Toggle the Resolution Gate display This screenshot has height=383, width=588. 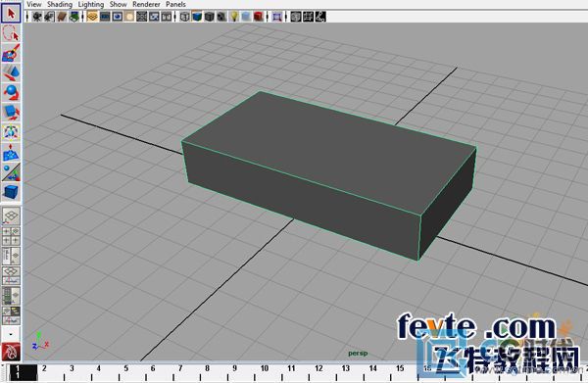pos(117,17)
